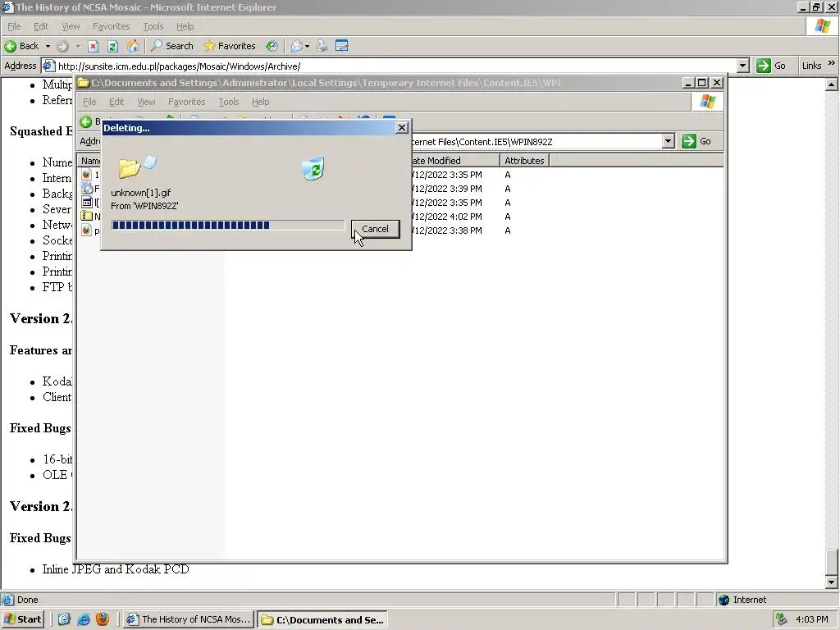Switch to C:\Documents and Settings taskbar button
Screen dimensions: 840x630
(x=322, y=619)
